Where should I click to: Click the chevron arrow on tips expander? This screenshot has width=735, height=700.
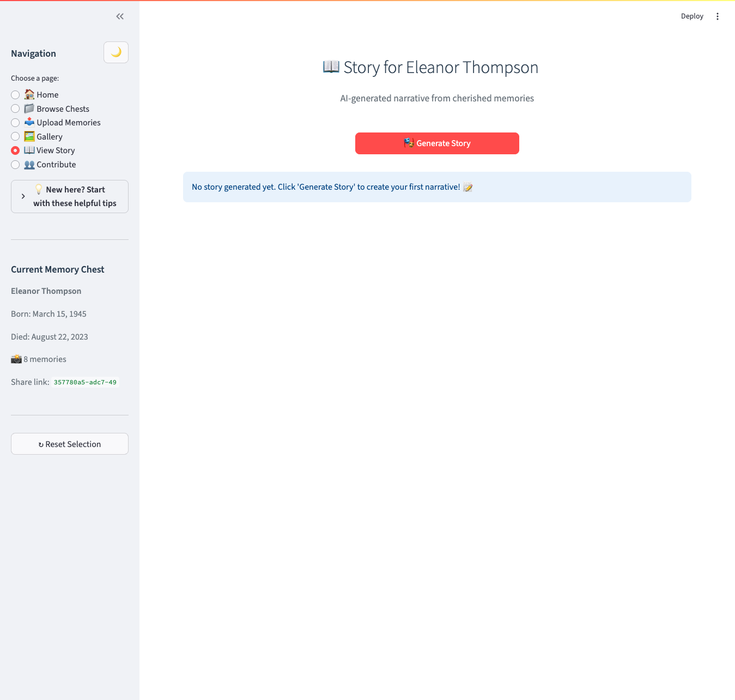click(x=23, y=196)
